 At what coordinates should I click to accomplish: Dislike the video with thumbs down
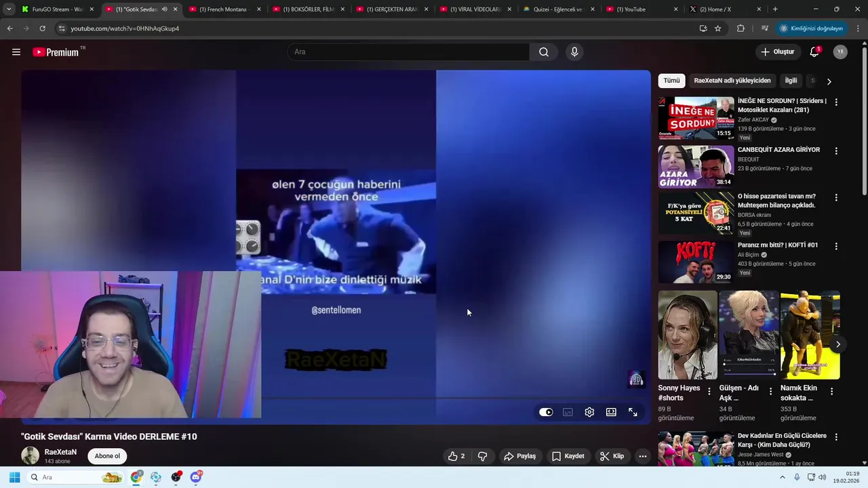click(483, 456)
